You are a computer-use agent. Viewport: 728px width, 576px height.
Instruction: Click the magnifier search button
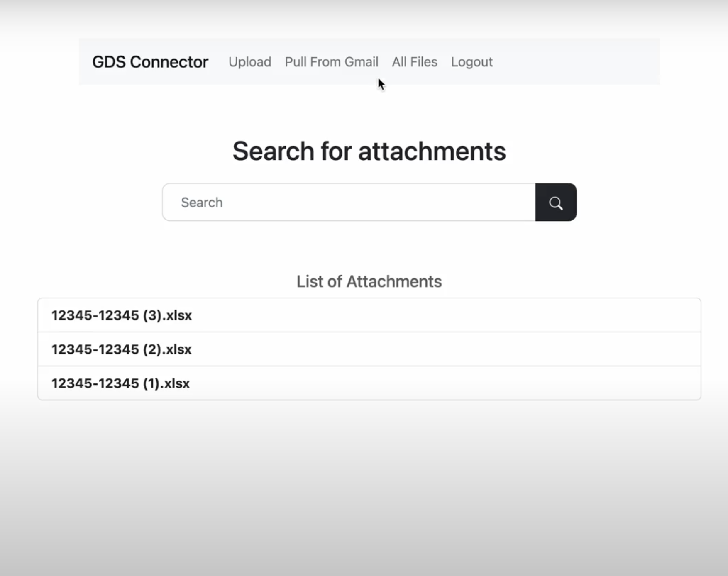(556, 202)
